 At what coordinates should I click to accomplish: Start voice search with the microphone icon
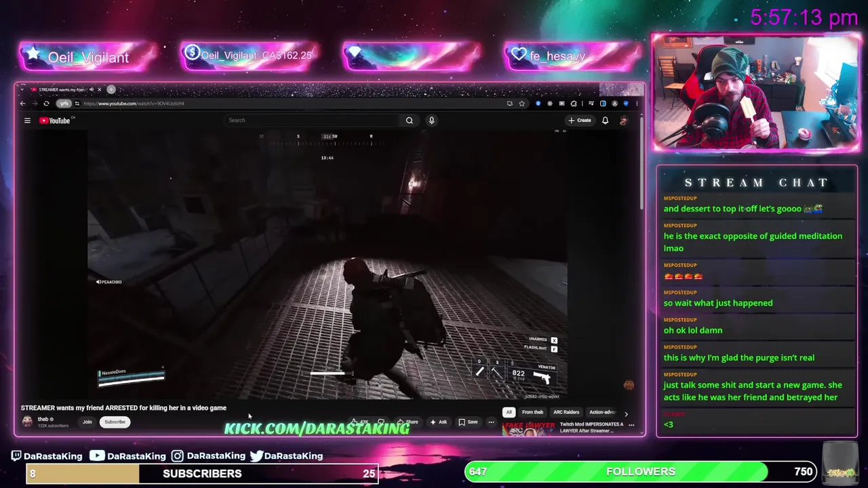(431, 120)
